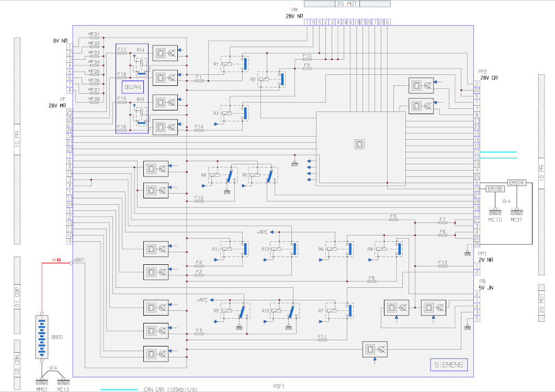Click the MC10 ground symbol
Screen dimensions: 555x392
[x=495, y=212]
